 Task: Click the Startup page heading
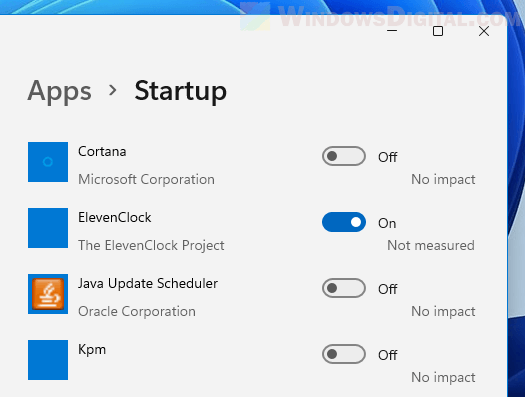pyautogui.click(x=181, y=91)
